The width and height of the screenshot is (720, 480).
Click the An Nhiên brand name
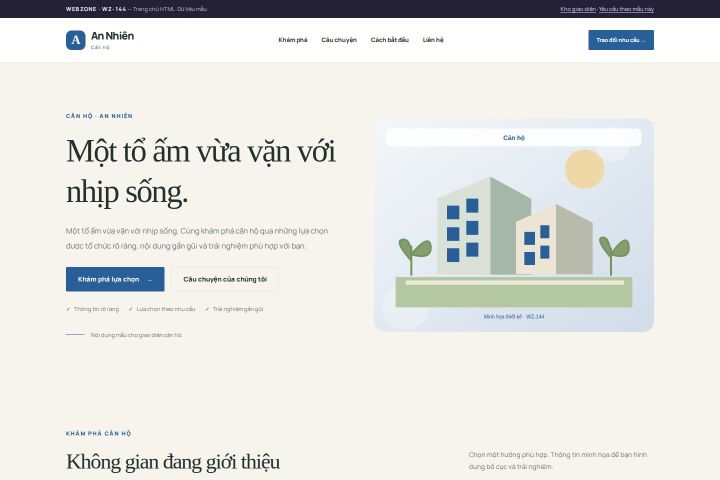click(x=112, y=36)
